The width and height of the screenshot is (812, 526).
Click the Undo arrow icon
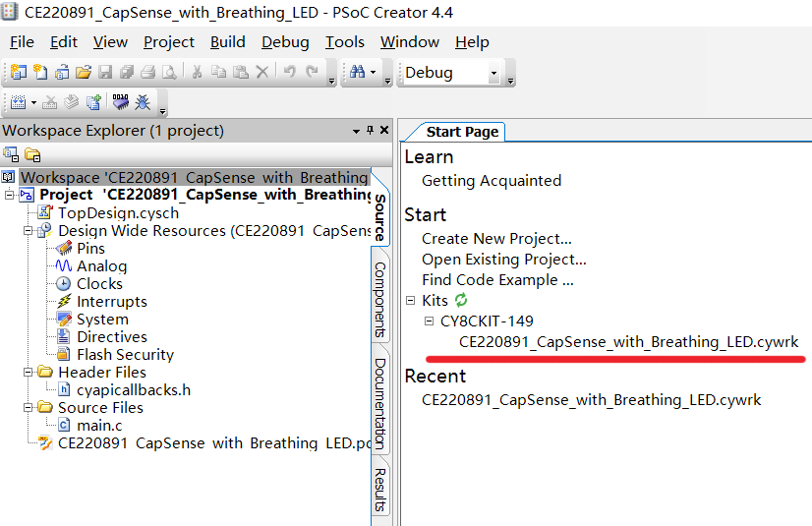(x=289, y=72)
